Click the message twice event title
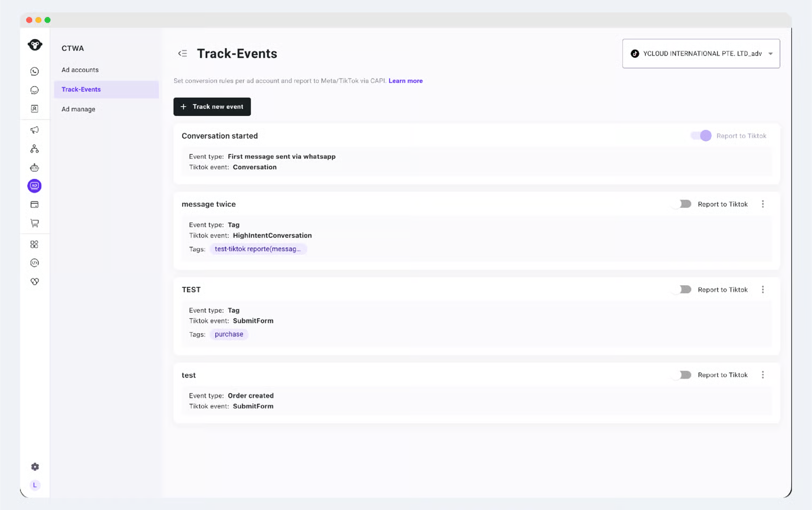The width and height of the screenshot is (812, 510). click(x=208, y=204)
